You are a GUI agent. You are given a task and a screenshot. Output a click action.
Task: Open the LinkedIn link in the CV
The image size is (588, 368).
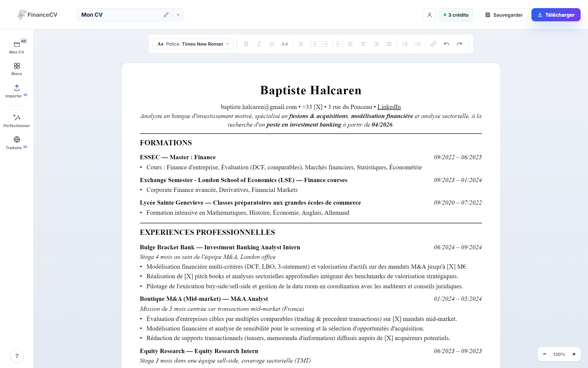coord(389,107)
